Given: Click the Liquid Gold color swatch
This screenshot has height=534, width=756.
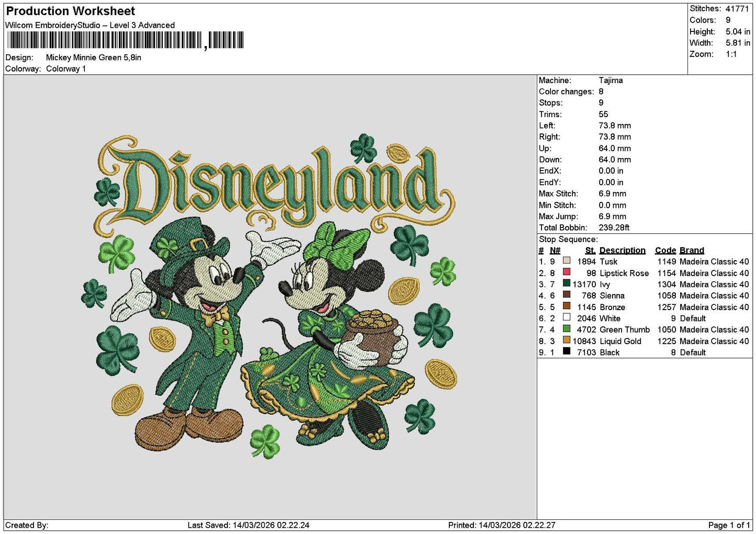Looking at the screenshot, I should 567,340.
